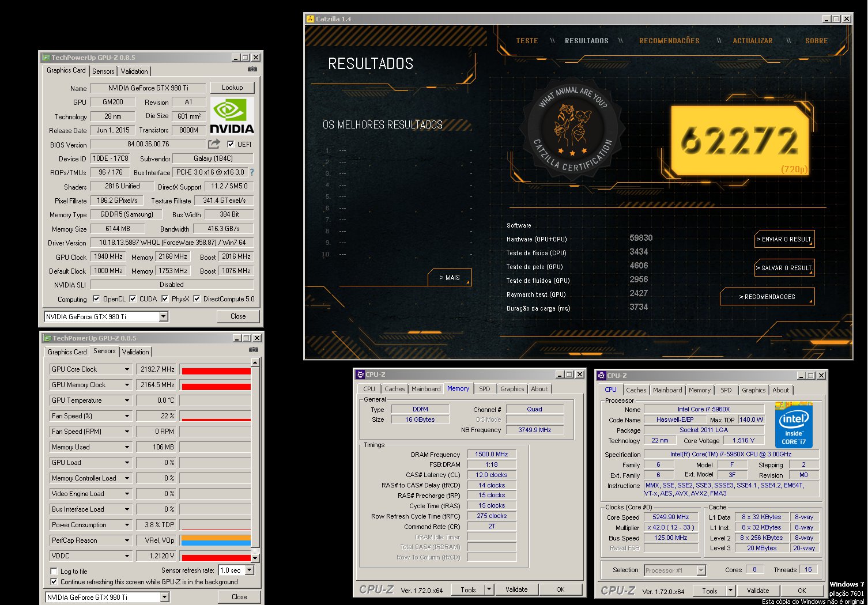Switch to Validation tab in top GPU-Z window
This screenshot has width=868, height=605.
pyautogui.click(x=134, y=71)
